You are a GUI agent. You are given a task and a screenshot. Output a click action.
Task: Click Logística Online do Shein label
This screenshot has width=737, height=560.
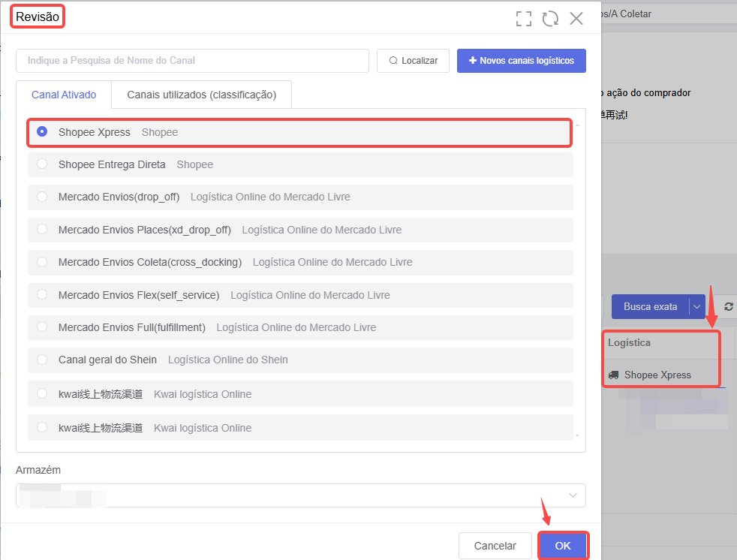tap(228, 360)
